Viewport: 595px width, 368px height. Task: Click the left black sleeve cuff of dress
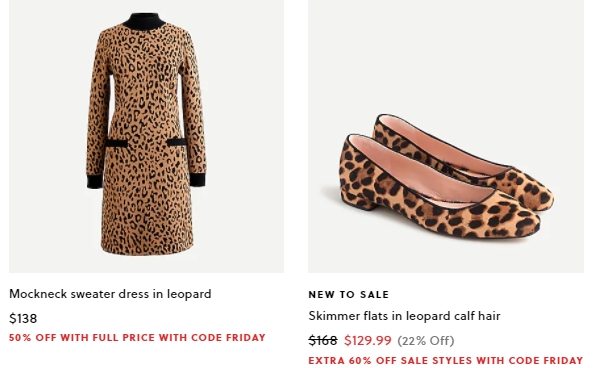point(94,181)
